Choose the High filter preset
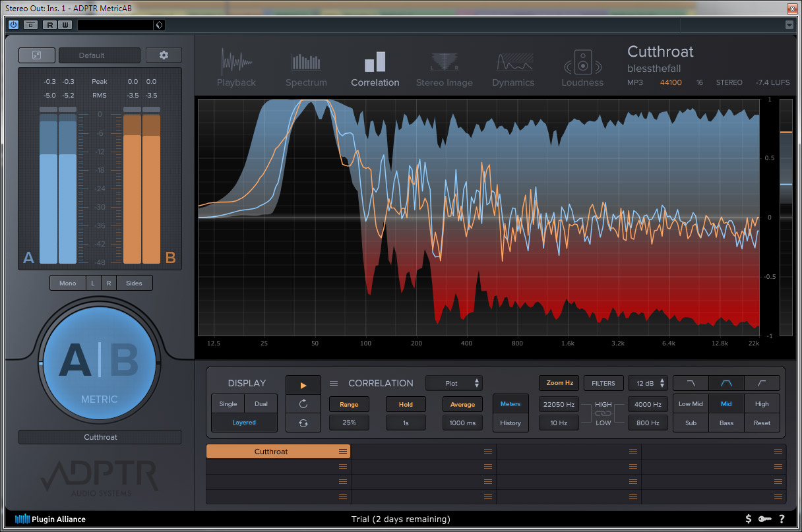Viewport: 802px width, 532px height. (762, 404)
